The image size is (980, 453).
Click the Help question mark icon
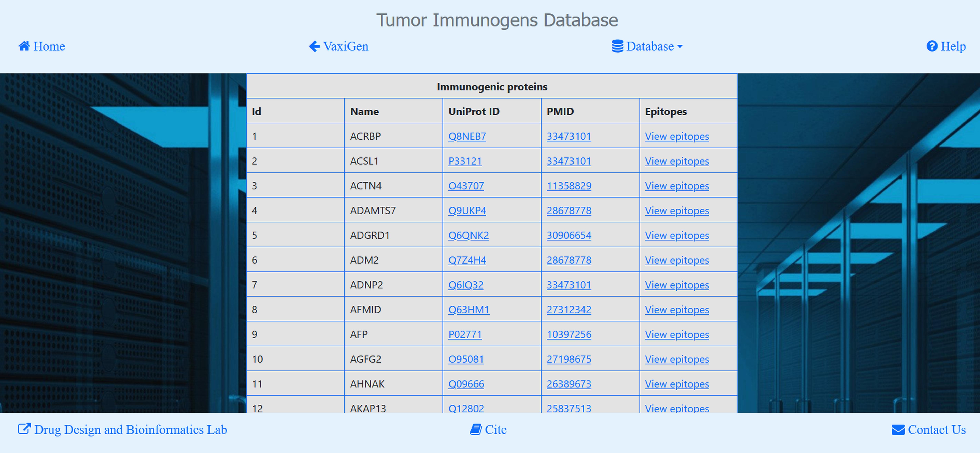[932, 46]
